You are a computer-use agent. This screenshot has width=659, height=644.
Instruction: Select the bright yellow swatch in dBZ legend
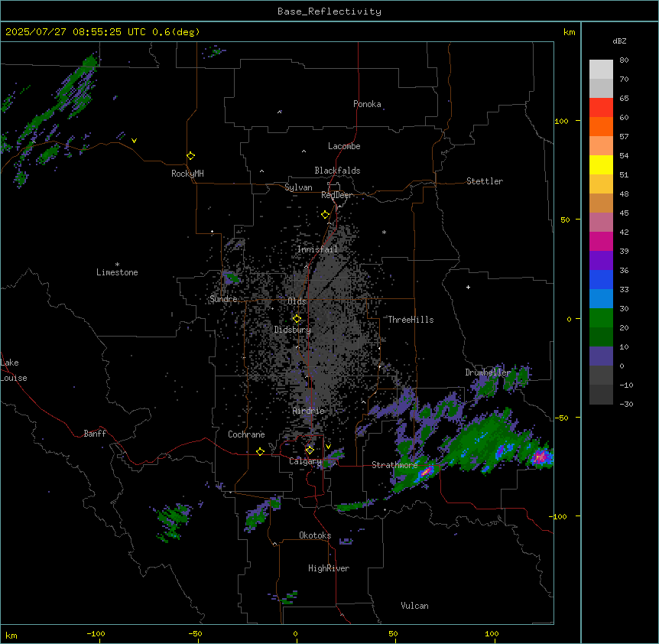tap(601, 164)
